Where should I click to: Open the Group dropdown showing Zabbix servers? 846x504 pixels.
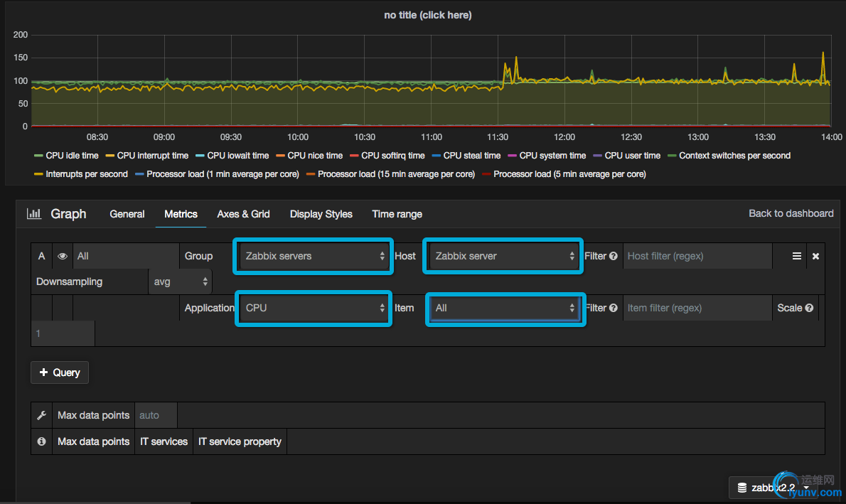pos(313,256)
